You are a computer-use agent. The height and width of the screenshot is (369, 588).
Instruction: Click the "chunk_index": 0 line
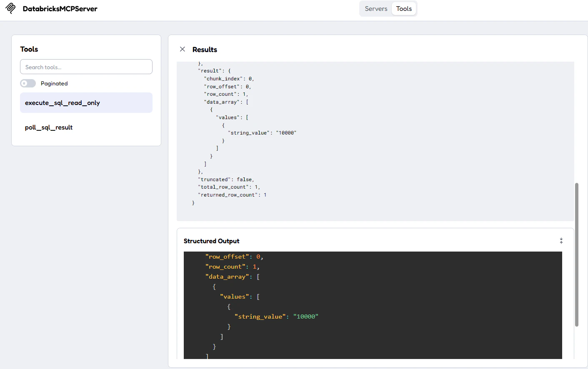point(229,79)
